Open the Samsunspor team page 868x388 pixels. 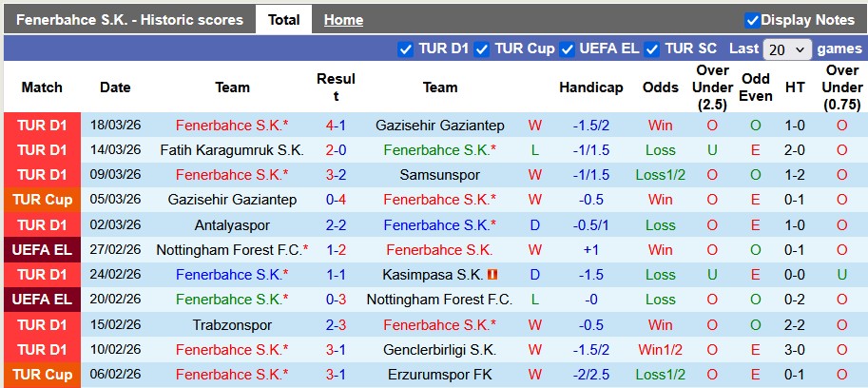439,175
